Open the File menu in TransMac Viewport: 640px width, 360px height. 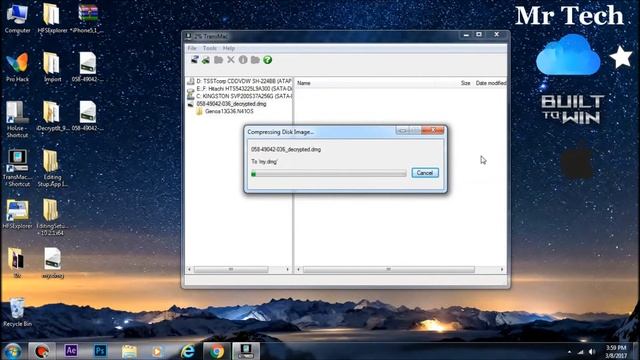coord(192,48)
